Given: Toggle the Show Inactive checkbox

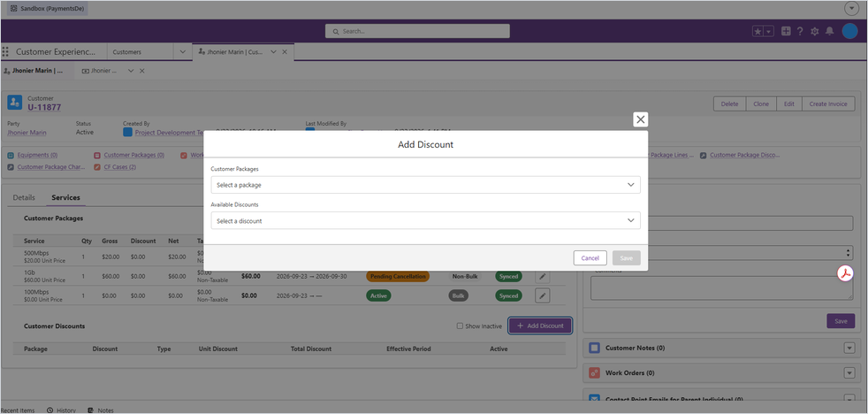Looking at the screenshot, I should coord(460,326).
